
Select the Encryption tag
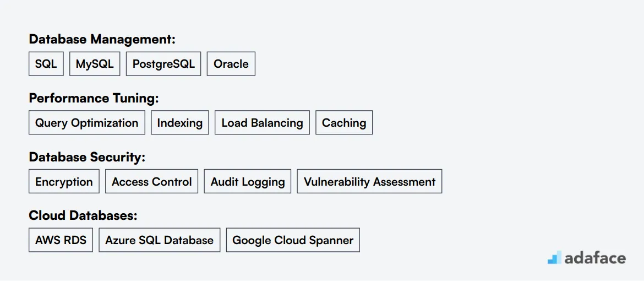pyautogui.click(x=64, y=181)
